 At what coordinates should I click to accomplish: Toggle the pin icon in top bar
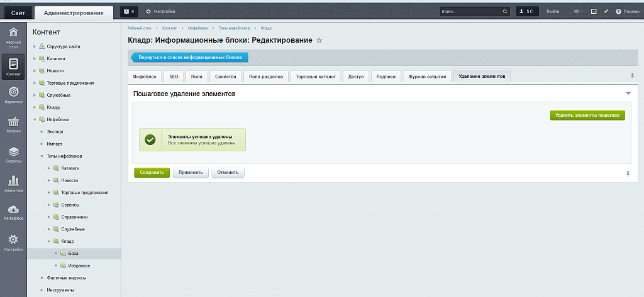click(x=606, y=11)
